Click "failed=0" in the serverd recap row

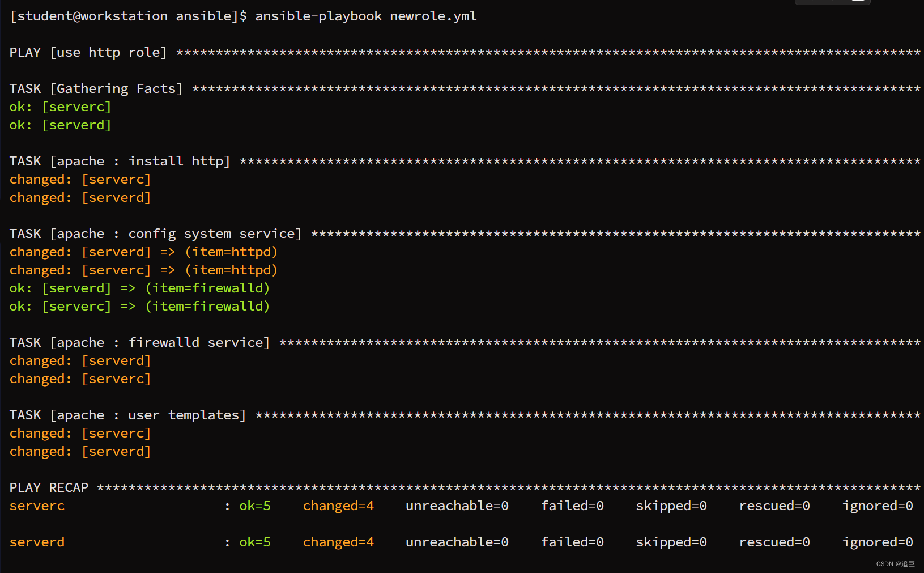click(x=572, y=542)
